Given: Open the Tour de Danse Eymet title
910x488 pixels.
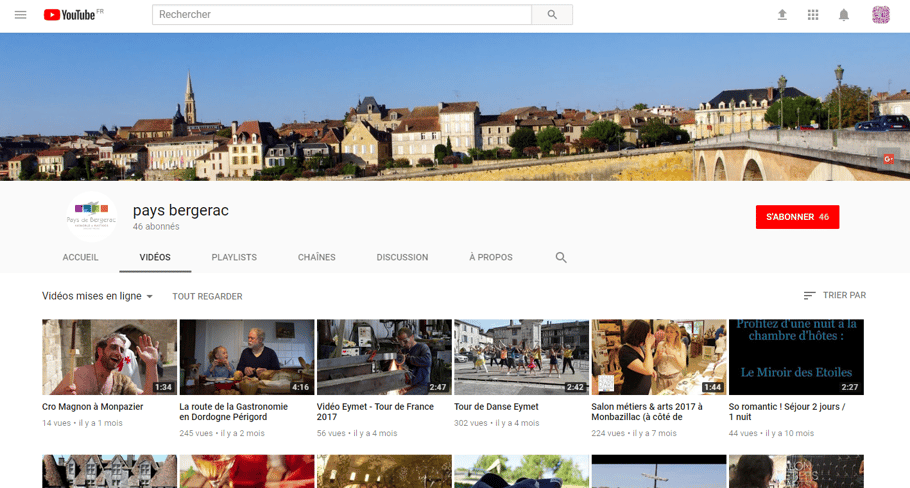Looking at the screenshot, I should pyautogui.click(x=496, y=407).
